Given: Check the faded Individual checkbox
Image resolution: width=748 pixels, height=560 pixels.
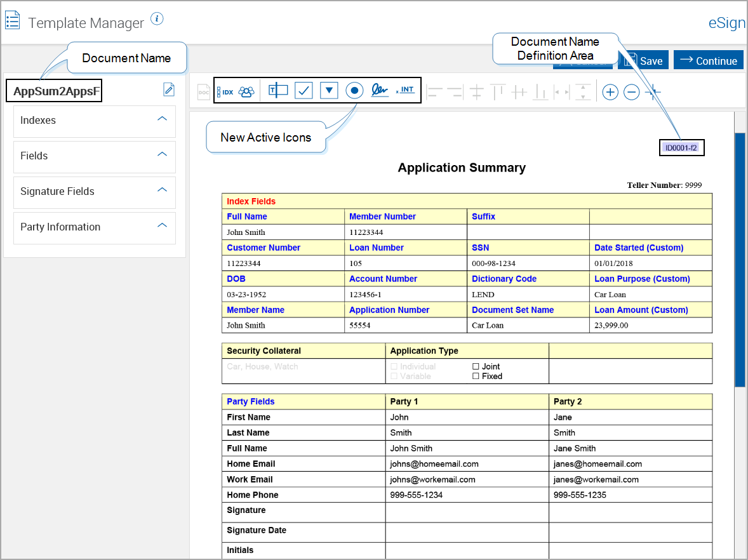Looking at the screenshot, I should tap(394, 366).
